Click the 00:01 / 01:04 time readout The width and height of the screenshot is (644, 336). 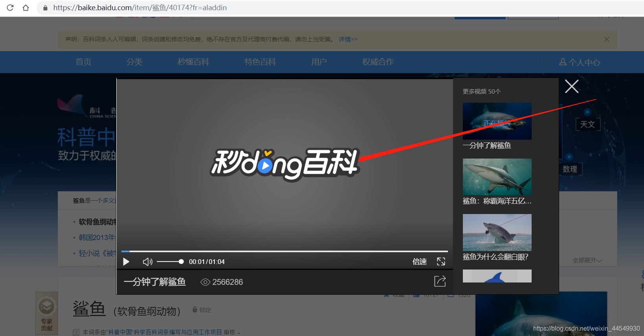207,262
